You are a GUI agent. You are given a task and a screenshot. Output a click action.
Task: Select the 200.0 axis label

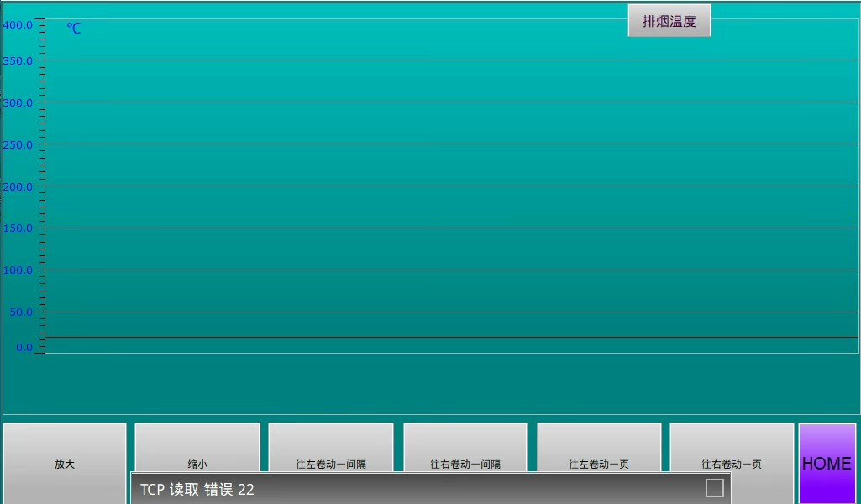pos(18,186)
